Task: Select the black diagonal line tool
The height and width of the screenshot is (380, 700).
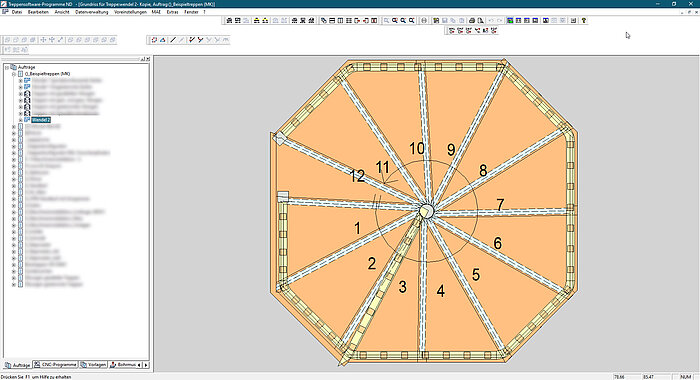Action: [x=173, y=40]
